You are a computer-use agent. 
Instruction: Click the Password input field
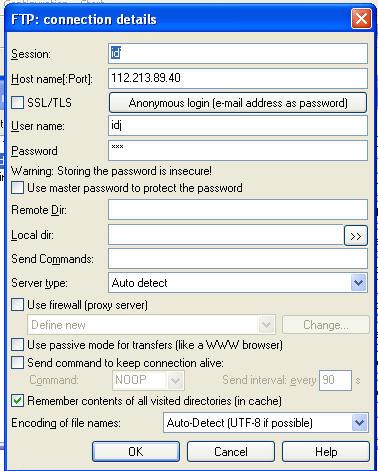point(238,150)
